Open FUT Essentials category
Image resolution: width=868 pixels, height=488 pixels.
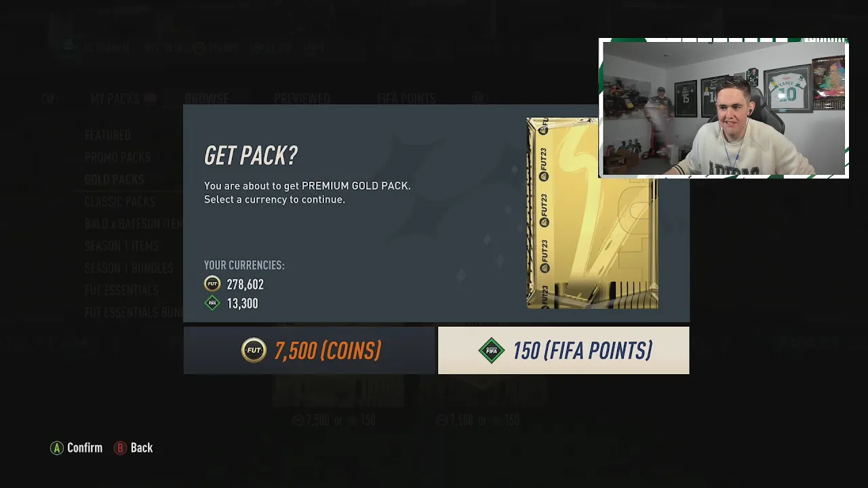pyautogui.click(x=121, y=290)
